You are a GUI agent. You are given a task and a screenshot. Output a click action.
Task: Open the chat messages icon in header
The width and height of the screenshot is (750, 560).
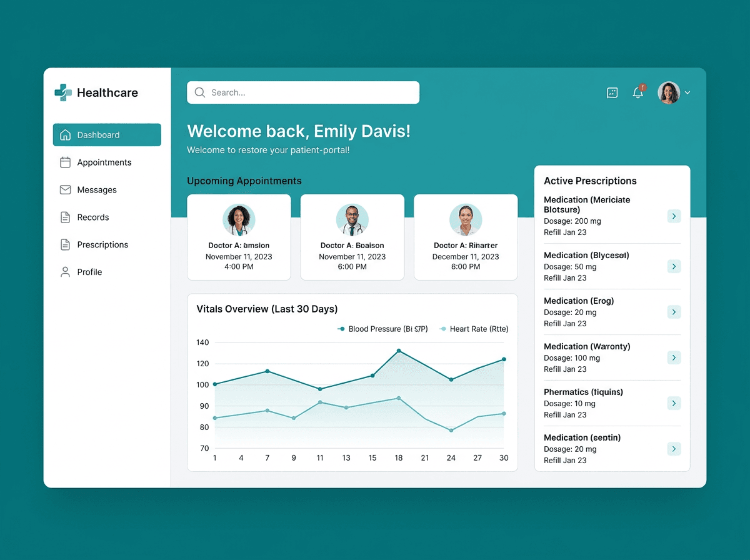(x=612, y=92)
